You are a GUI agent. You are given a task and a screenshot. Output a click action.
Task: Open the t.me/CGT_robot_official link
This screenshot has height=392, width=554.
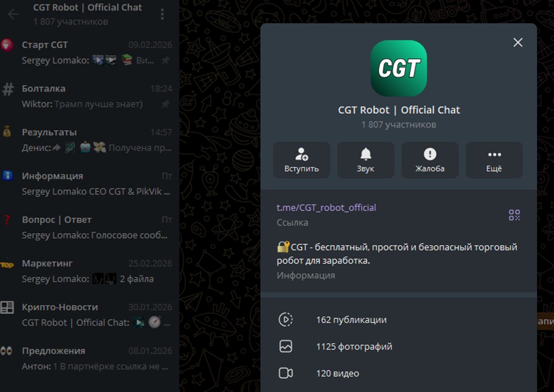(x=326, y=208)
